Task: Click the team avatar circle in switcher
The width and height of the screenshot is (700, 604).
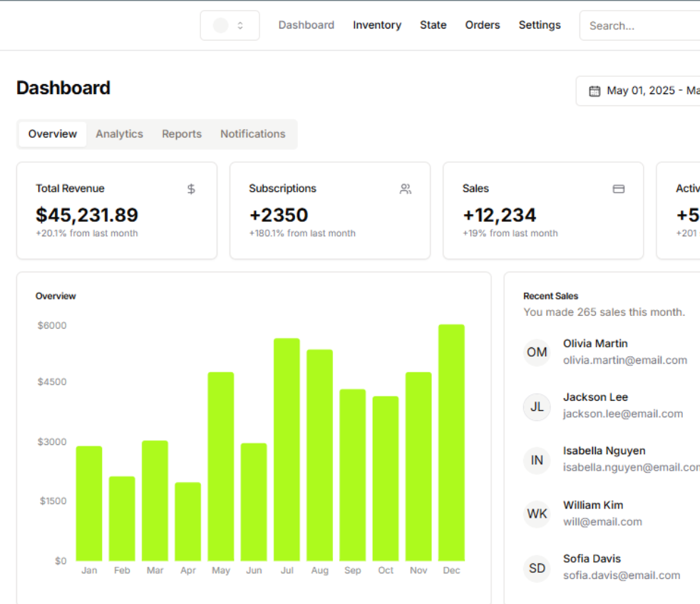Action: (220, 26)
